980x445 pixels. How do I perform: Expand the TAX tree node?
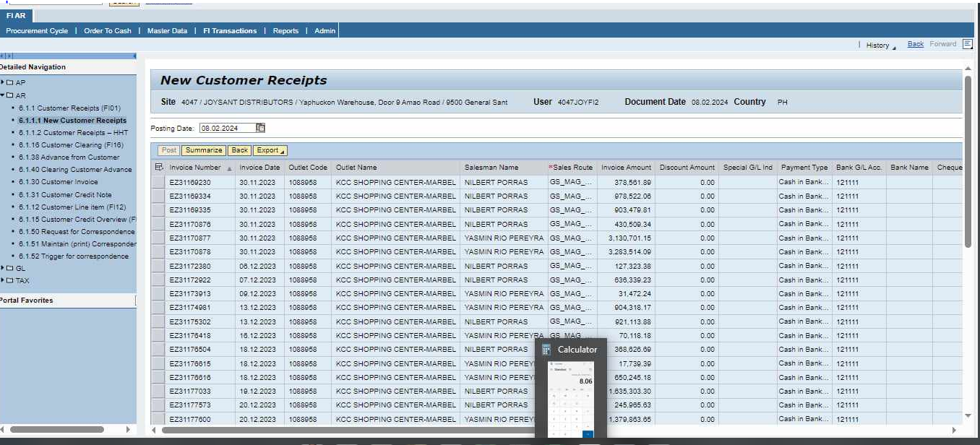[x=3, y=280]
